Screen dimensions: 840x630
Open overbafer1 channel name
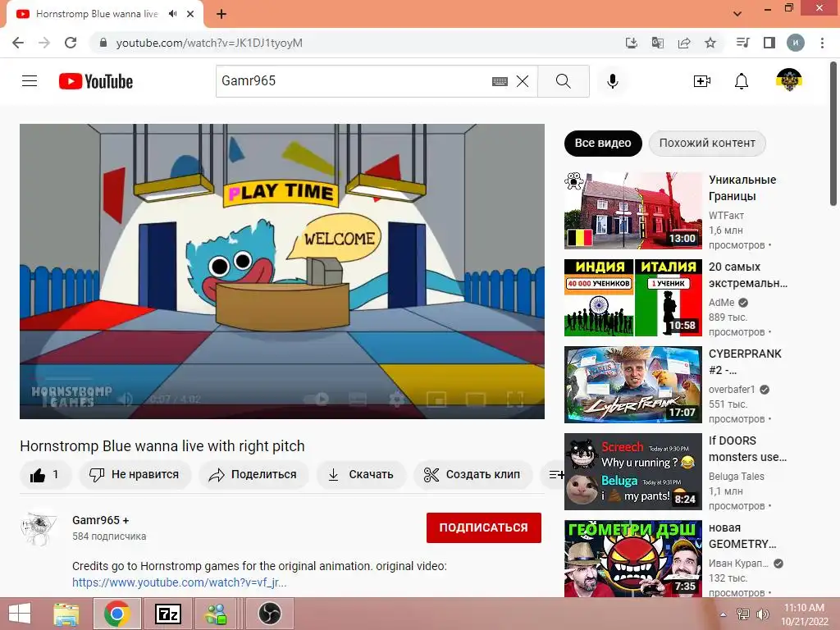click(x=732, y=390)
